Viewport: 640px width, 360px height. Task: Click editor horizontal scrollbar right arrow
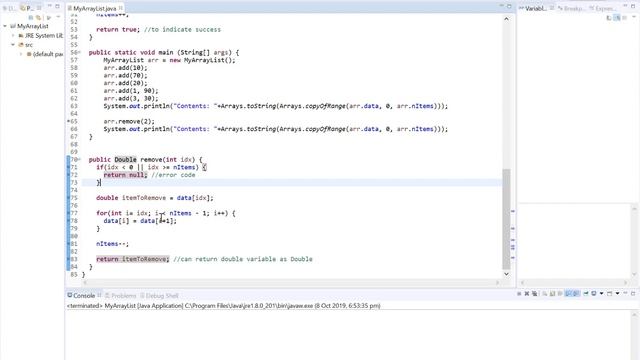tap(498, 282)
